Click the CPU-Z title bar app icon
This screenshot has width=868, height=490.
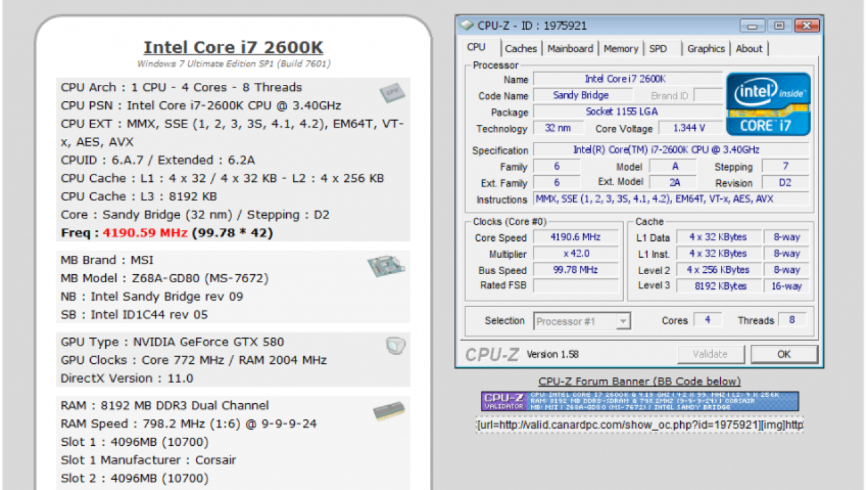coord(466,26)
